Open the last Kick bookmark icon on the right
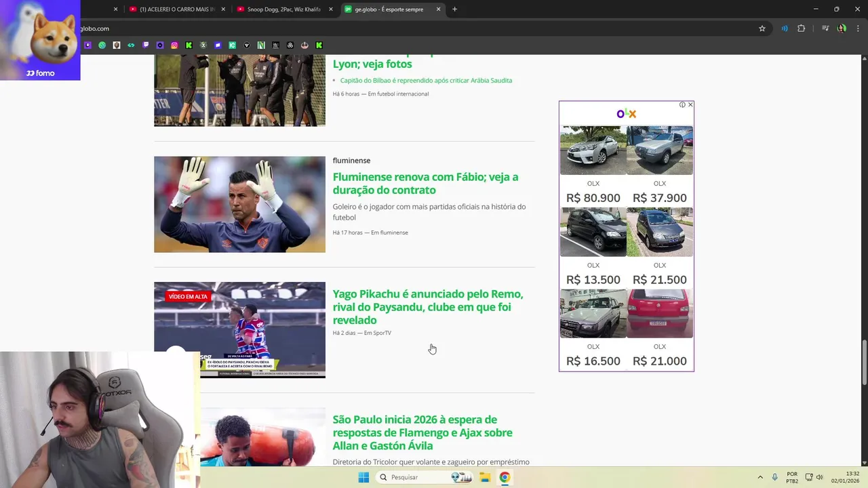The image size is (868, 488). pos(319,45)
